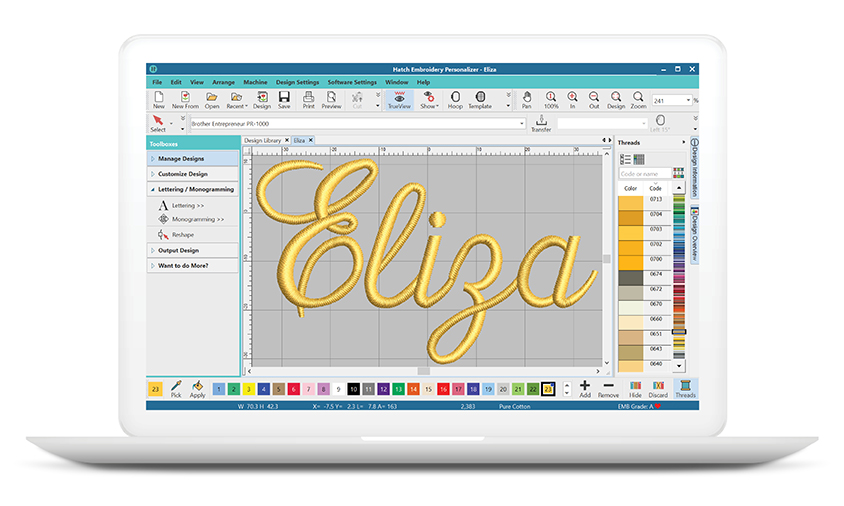844x506 pixels.
Task: Open Design Information side tab
Action: pyautogui.click(x=695, y=167)
